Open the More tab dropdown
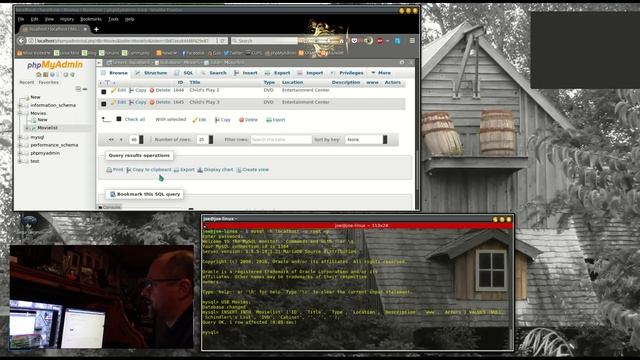Image resolution: width=640 pixels, height=360 pixels. pos(381,73)
